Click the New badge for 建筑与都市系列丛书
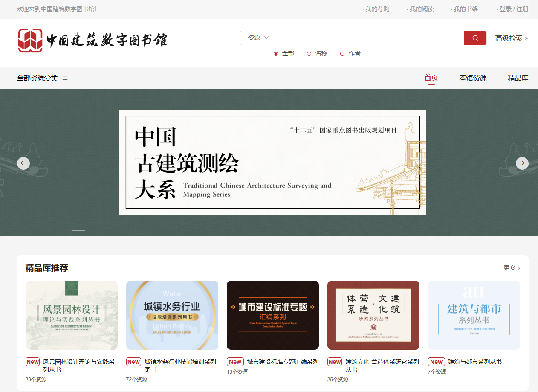Image resolution: width=538 pixels, height=392 pixels. [x=436, y=362]
